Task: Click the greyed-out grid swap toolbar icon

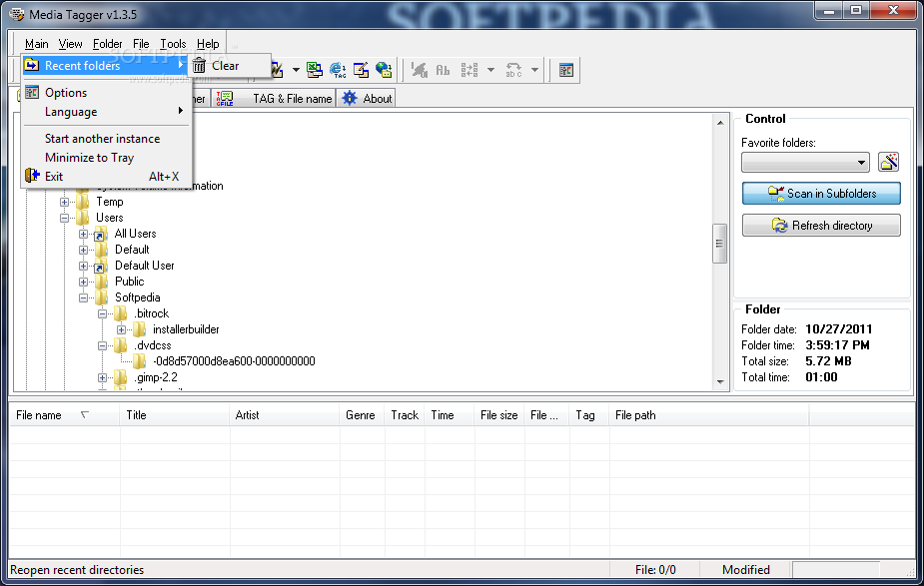Action: pos(469,70)
